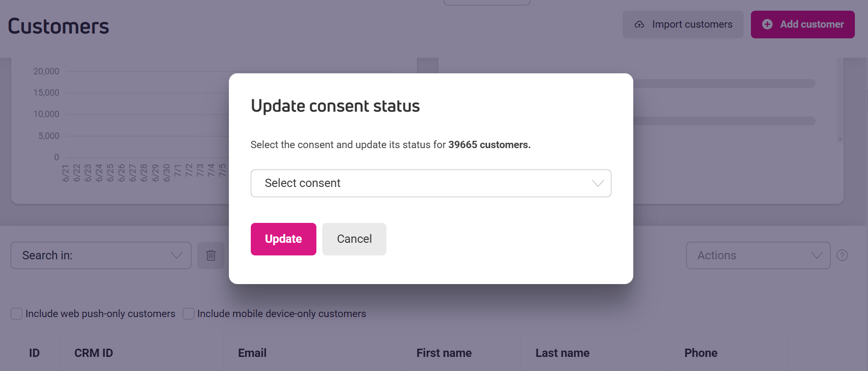Select the CRM ID column header
The image size is (868, 371).
94,353
